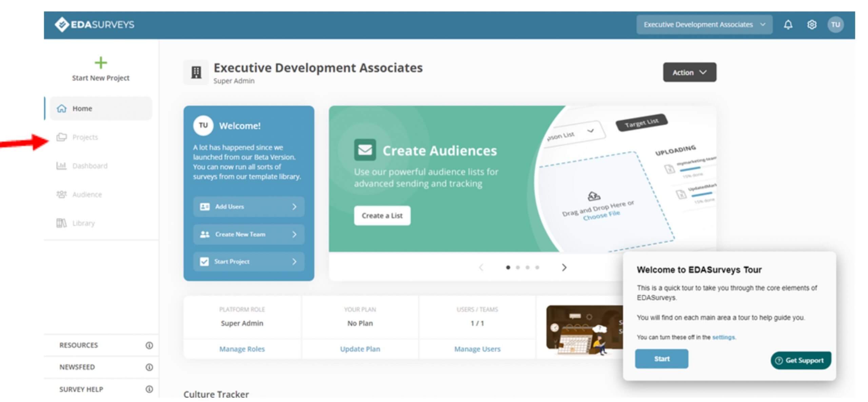Open the Manage Users link
This screenshot has width=868, height=402.
pyautogui.click(x=477, y=349)
